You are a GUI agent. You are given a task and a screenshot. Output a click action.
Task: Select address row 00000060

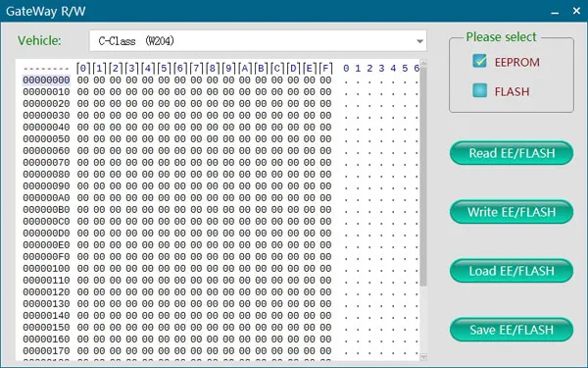[x=46, y=150]
